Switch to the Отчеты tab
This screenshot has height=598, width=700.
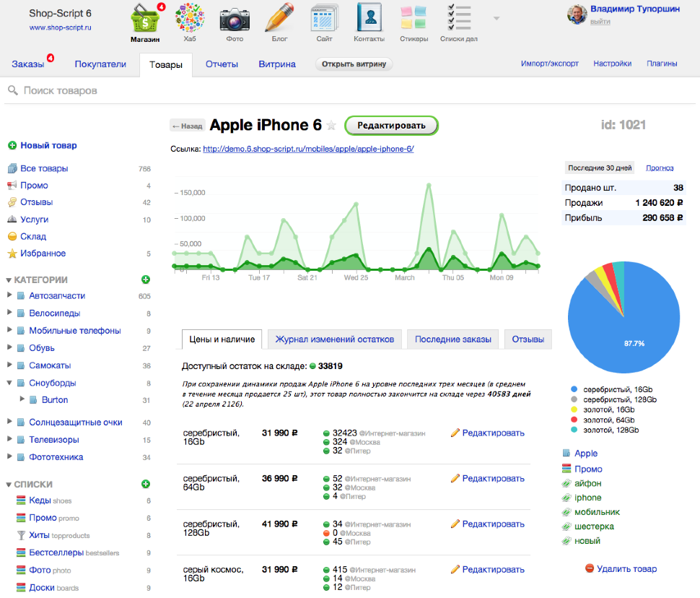click(222, 64)
